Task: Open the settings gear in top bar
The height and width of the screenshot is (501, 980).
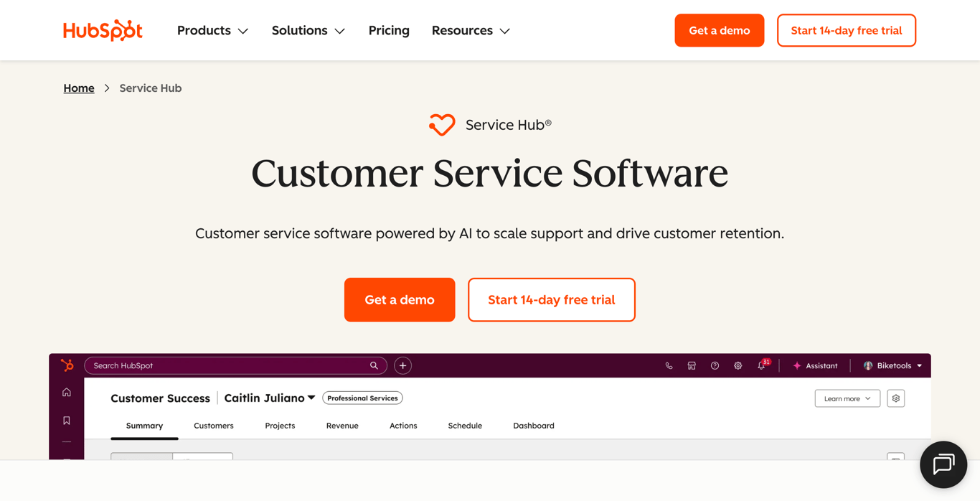Action: point(738,366)
